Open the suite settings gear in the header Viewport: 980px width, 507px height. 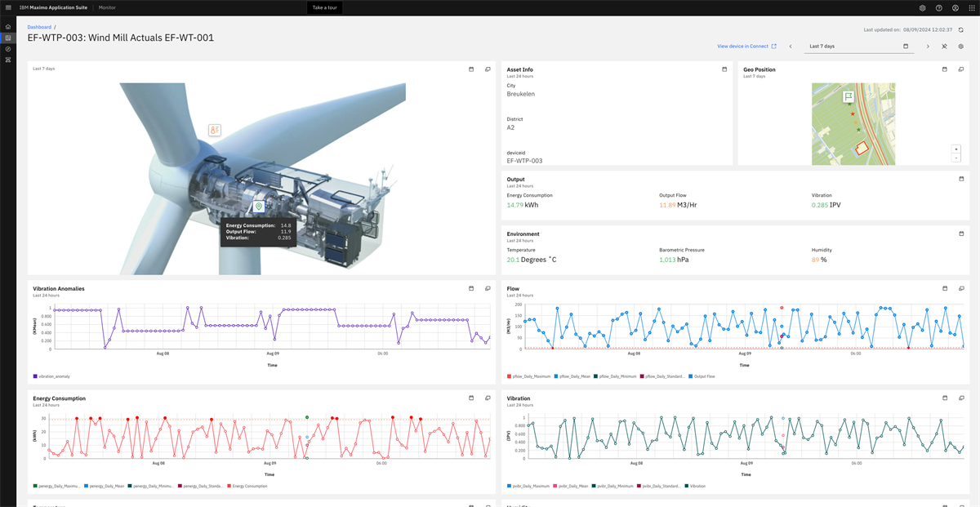click(x=922, y=7)
